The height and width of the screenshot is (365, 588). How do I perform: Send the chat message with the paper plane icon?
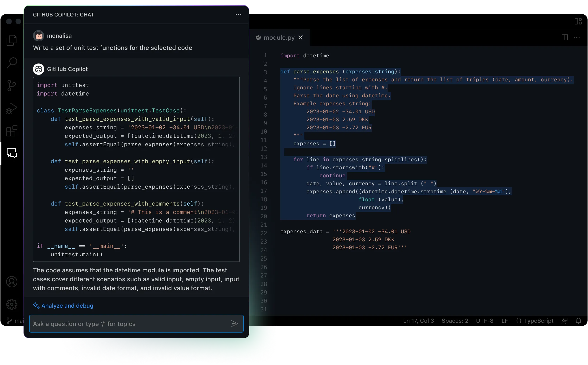click(234, 324)
